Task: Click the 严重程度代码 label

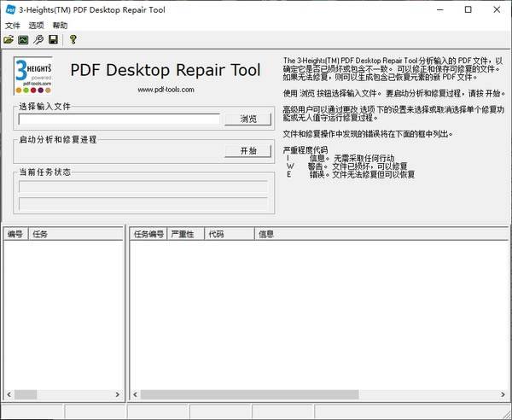Action: [x=305, y=150]
